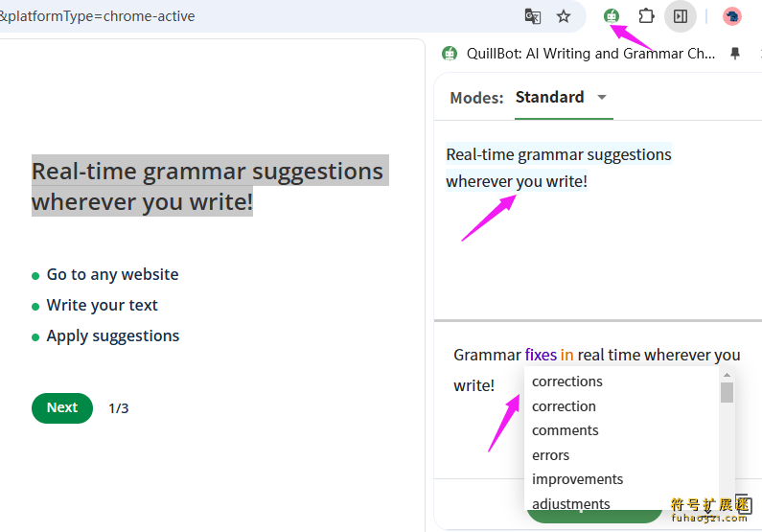
Task: Pin the QuillBot side panel
Action: 735,53
